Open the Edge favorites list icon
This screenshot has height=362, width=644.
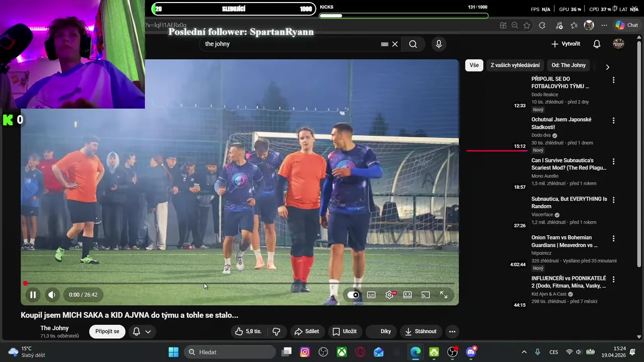click(x=574, y=25)
